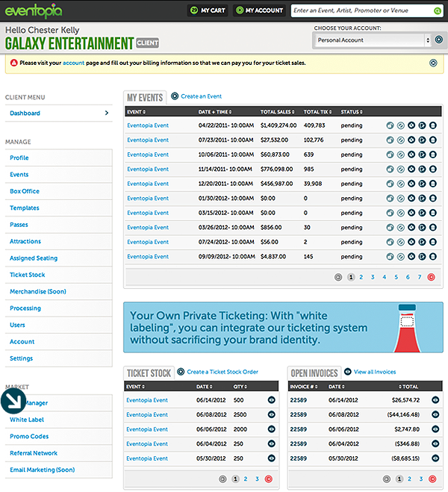Viewport: 448px width, 492px height.
Task: Click the share icon for the 10/06/2011 event
Action: [x=411, y=155]
